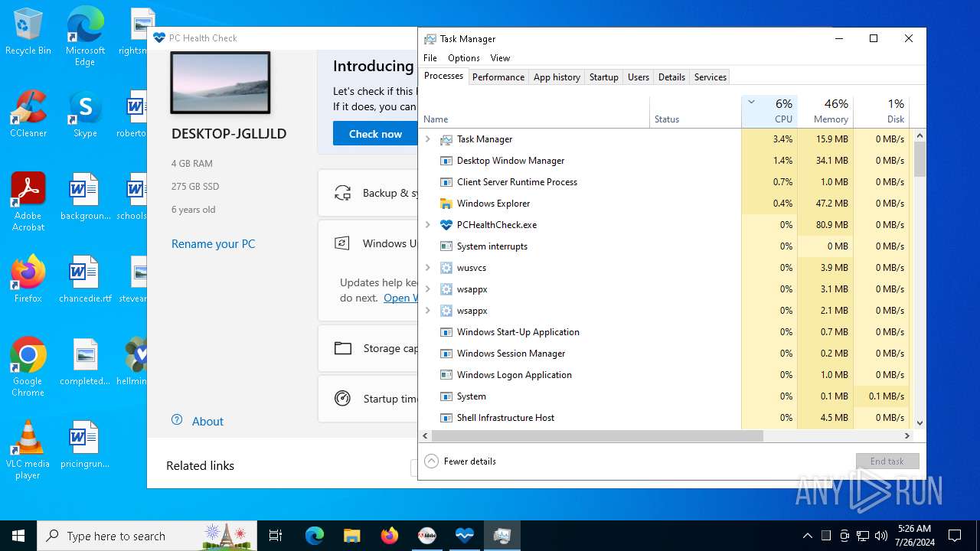Click the Rename your PC link
This screenshot has width=980, height=551.
tap(214, 244)
